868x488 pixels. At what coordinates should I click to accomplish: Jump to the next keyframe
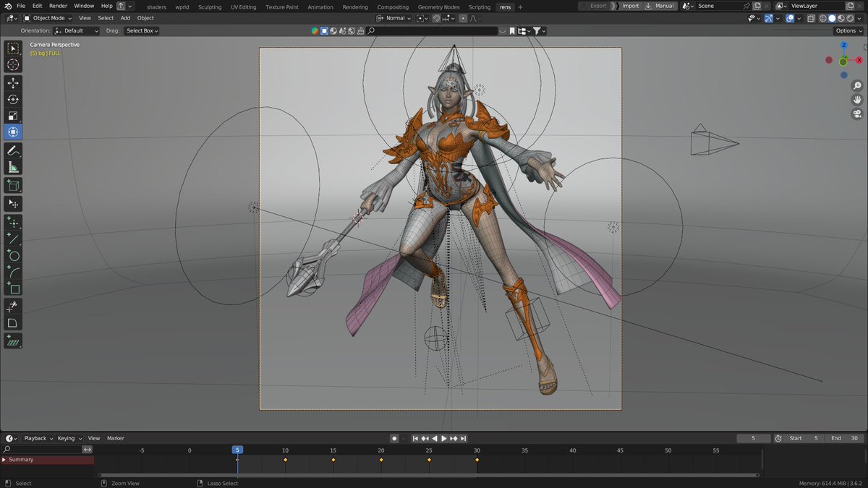(454, 438)
